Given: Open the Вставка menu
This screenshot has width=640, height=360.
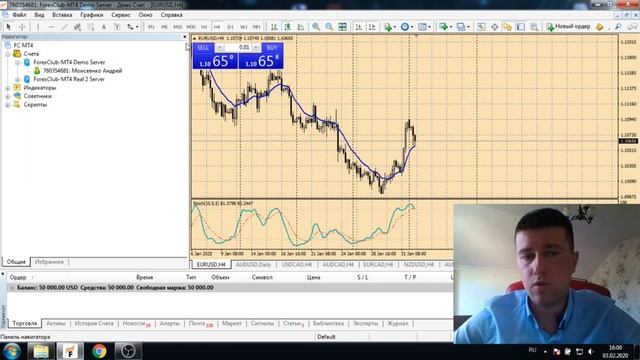Looking at the screenshot, I should point(62,15).
